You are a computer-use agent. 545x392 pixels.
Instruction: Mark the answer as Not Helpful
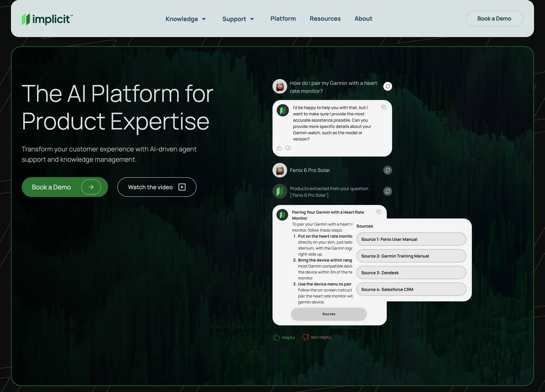point(317,338)
